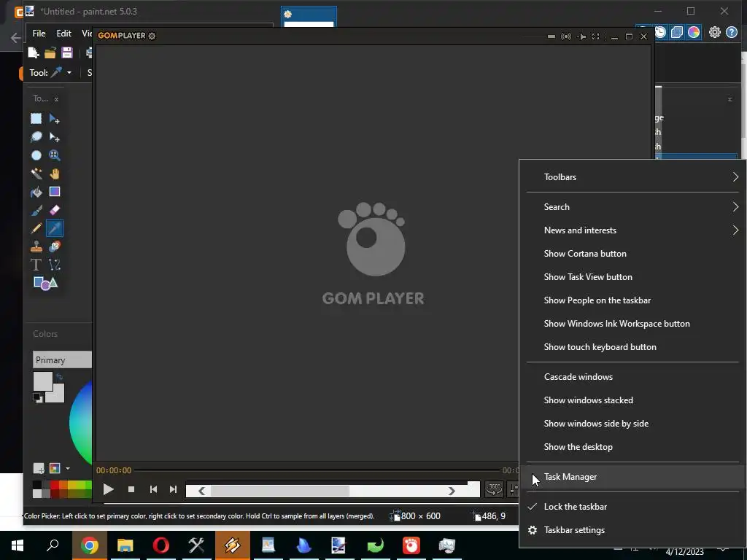Choose Cascade windows

tap(632, 377)
